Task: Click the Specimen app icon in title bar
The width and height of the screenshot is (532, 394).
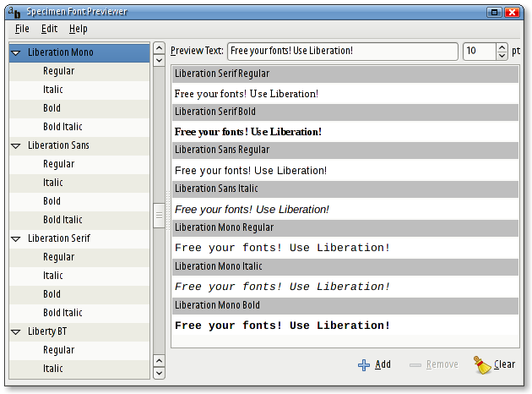Action: click(x=14, y=13)
